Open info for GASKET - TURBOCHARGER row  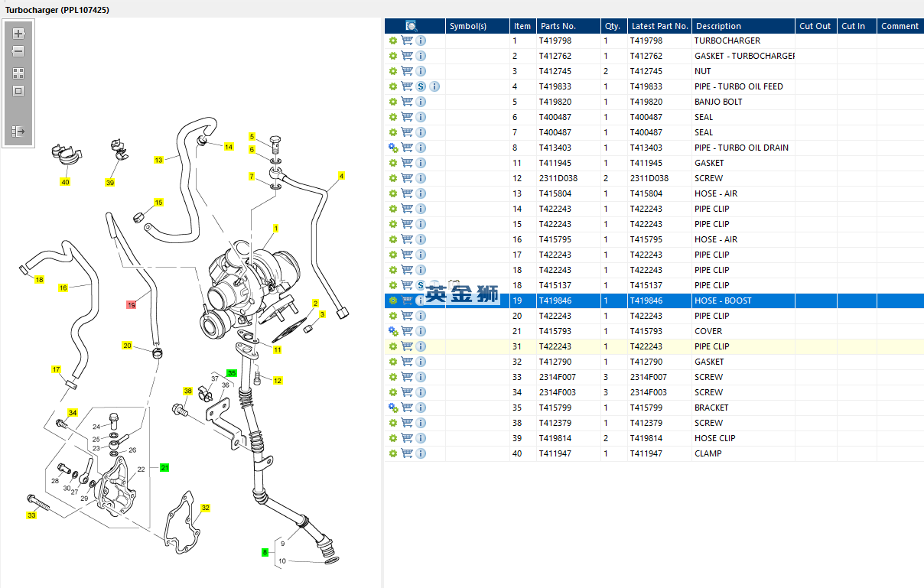421,56
